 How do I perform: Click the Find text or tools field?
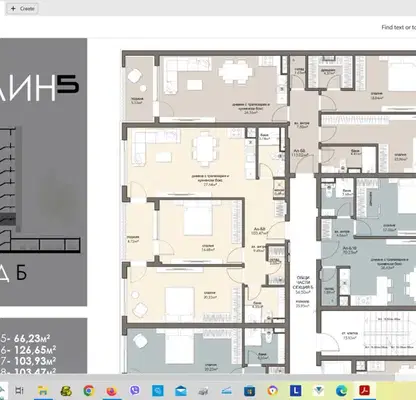399,27
